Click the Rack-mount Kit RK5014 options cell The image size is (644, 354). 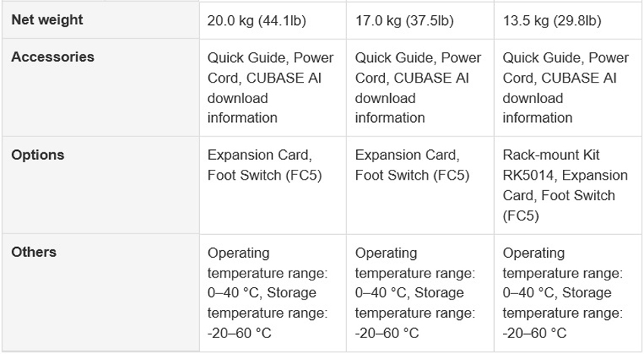pyautogui.click(x=568, y=185)
